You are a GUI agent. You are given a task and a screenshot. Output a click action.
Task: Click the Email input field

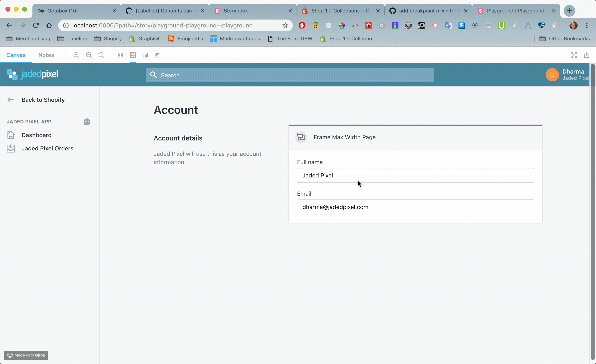click(x=415, y=207)
